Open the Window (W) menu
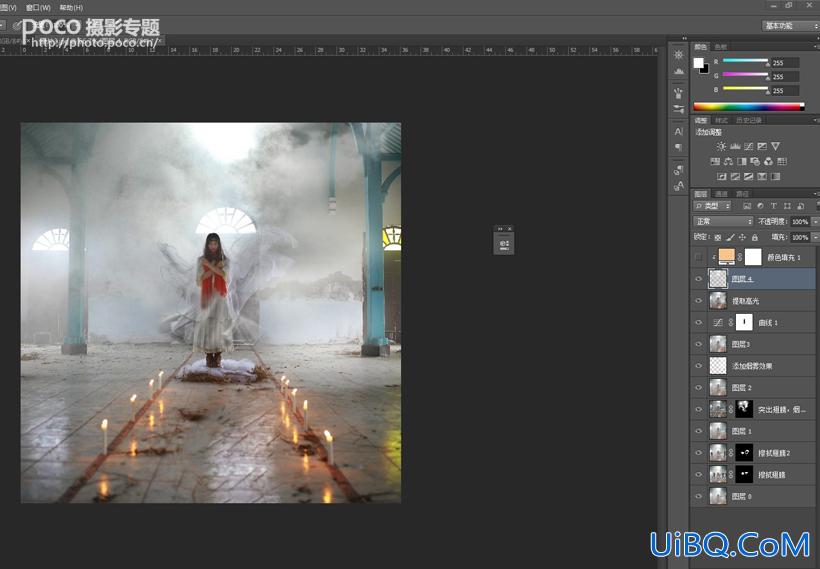 (38, 8)
